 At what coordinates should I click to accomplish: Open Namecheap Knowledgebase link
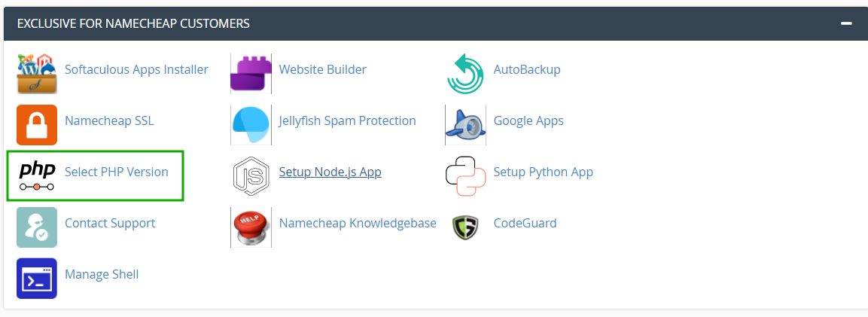coord(358,223)
